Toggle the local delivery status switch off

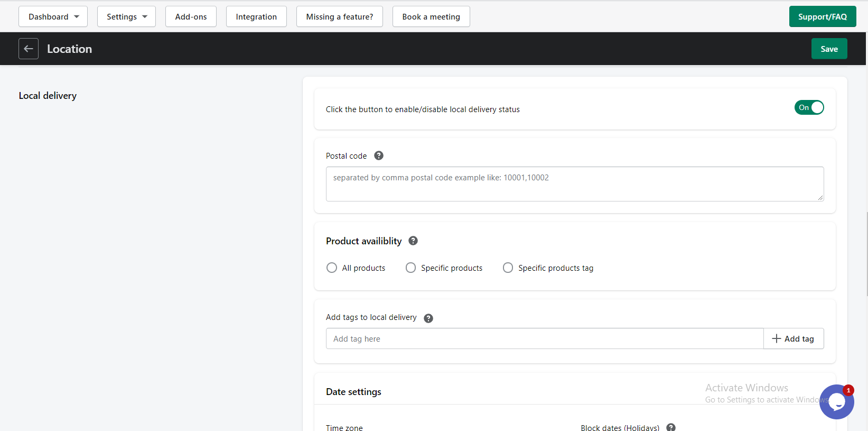(x=809, y=107)
